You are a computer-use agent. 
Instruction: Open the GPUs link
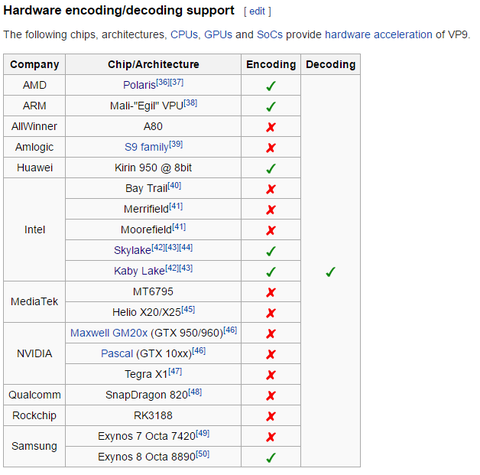pos(218,35)
